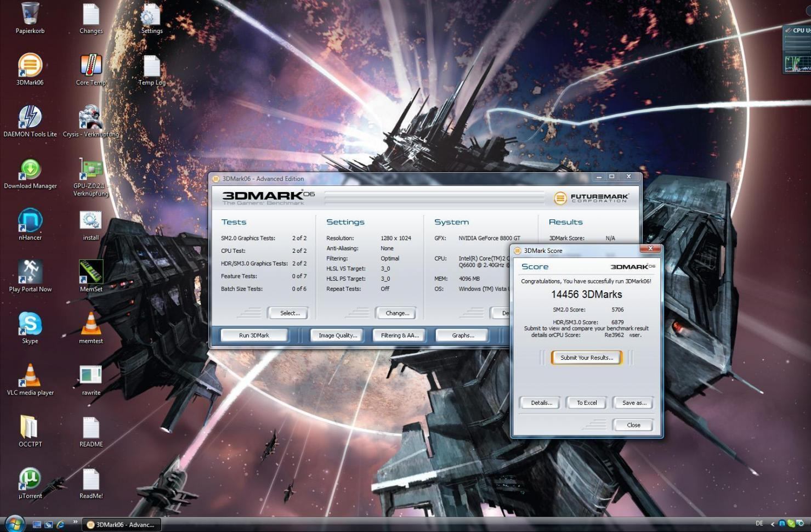The image size is (811, 532).
Task: Open the Skype desktop shortcut
Action: click(30, 327)
